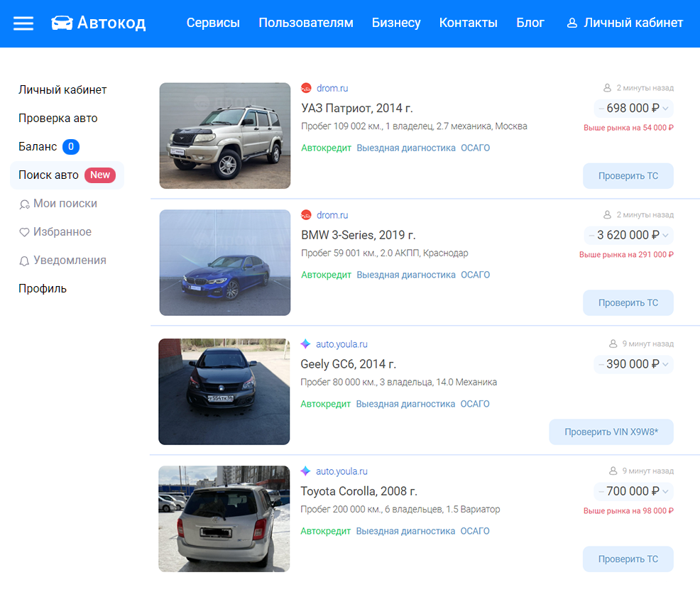Click the person icon beside УАЗ Патриот timestamp
The height and width of the screenshot is (592, 700).
[607, 88]
